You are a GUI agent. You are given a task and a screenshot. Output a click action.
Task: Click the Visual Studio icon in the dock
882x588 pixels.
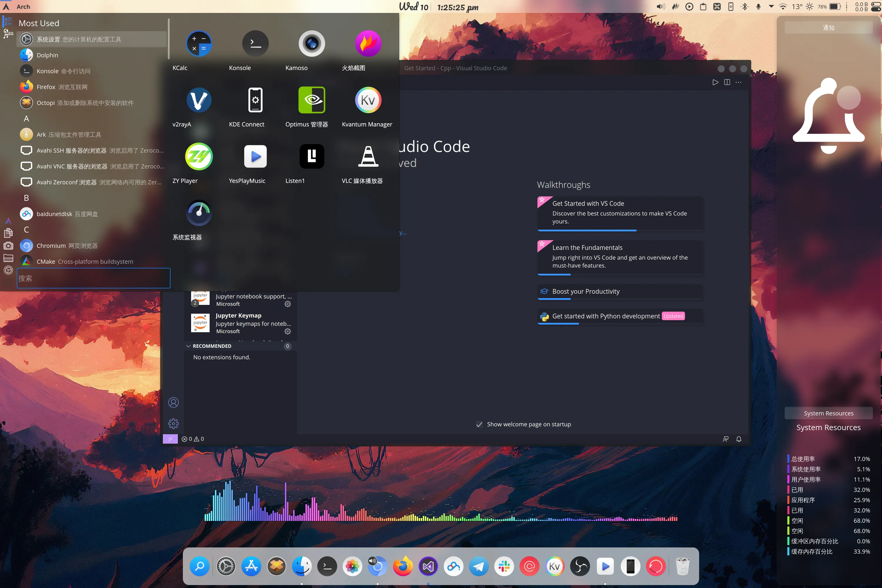[x=428, y=566]
